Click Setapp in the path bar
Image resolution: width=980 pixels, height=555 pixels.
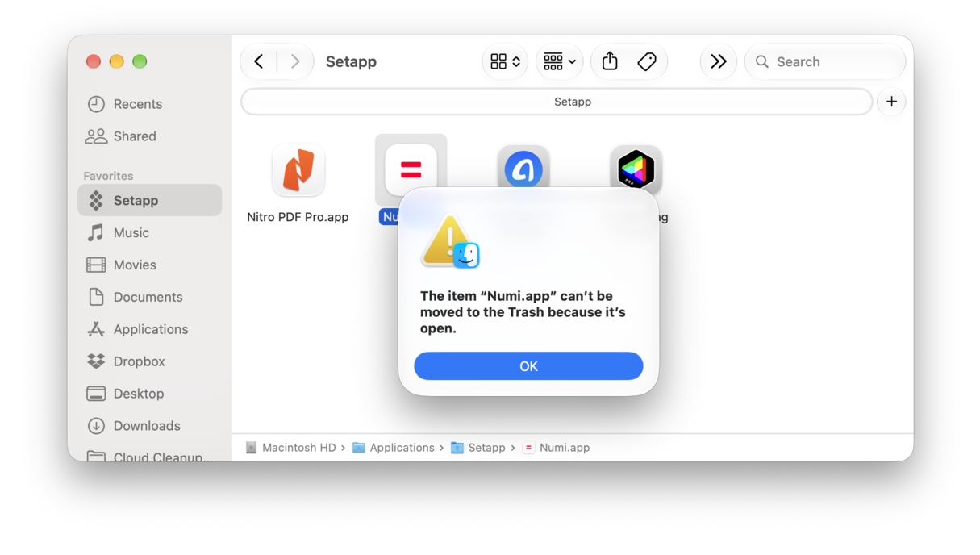[x=478, y=448]
